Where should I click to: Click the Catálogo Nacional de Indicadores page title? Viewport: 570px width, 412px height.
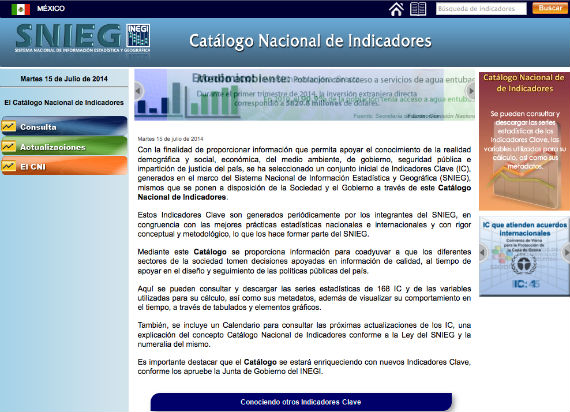310,41
